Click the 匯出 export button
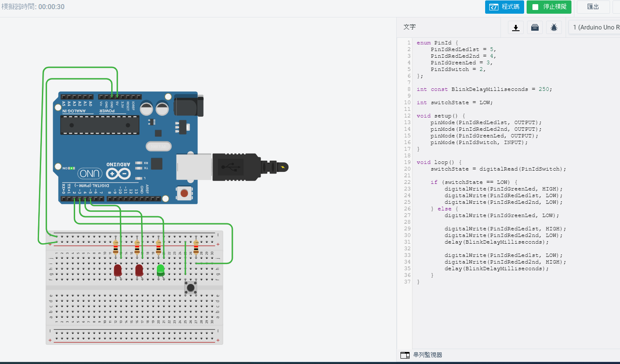Screen dimensions: 620x364 593,7
